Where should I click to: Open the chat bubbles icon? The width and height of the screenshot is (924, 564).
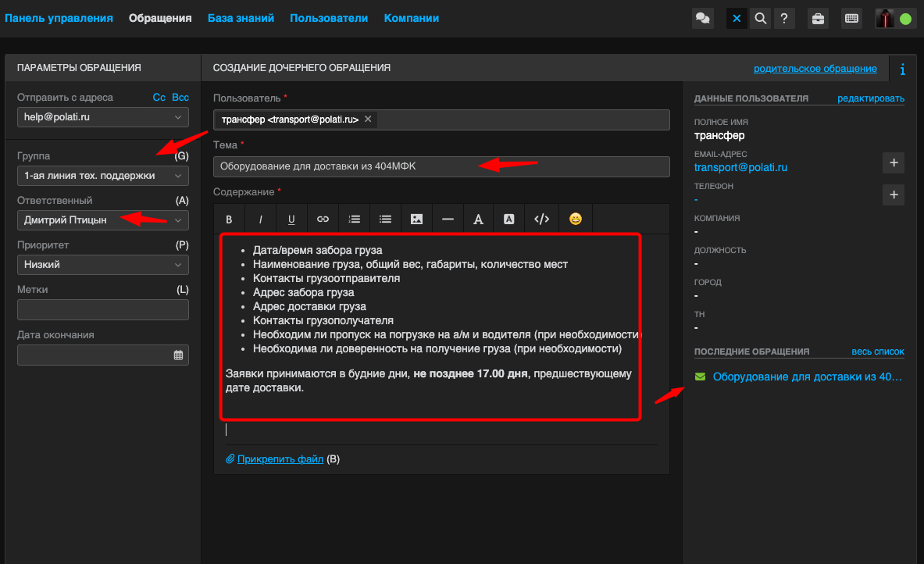tap(703, 19)
